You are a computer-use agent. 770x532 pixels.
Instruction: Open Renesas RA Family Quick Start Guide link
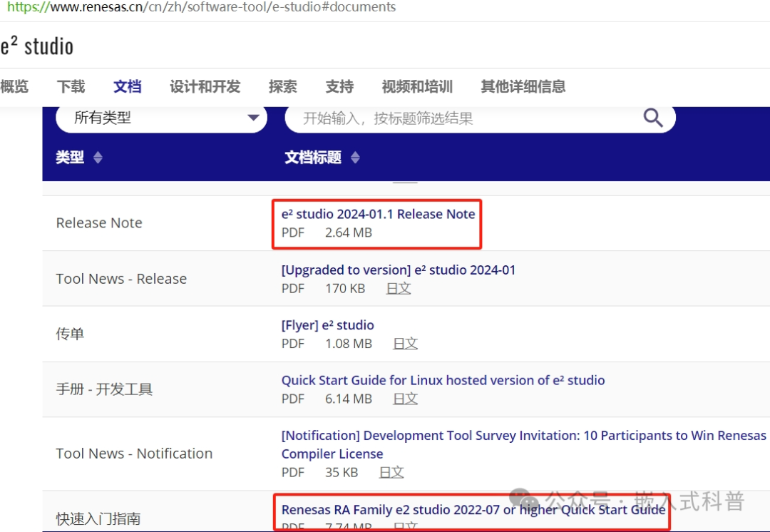[473, 509]
